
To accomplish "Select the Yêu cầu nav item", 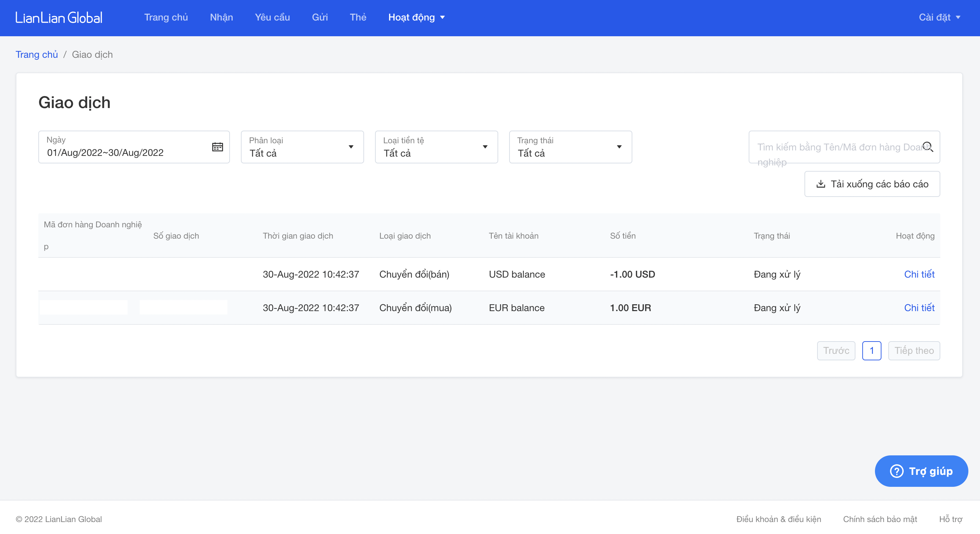I will (272, 17).
